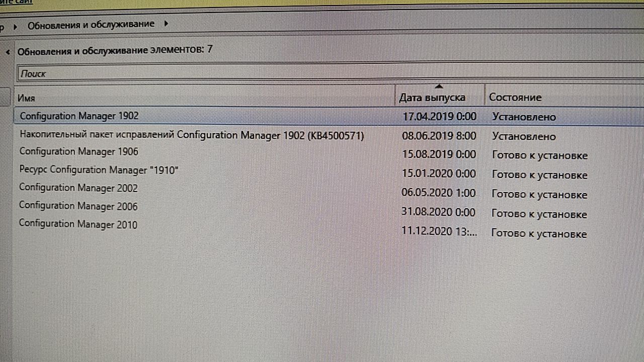The height and width of the screenshot is (362, 644).
Task: Click release date 15.01.2020 0:00 cell
Action: click(x=438, y=173)
